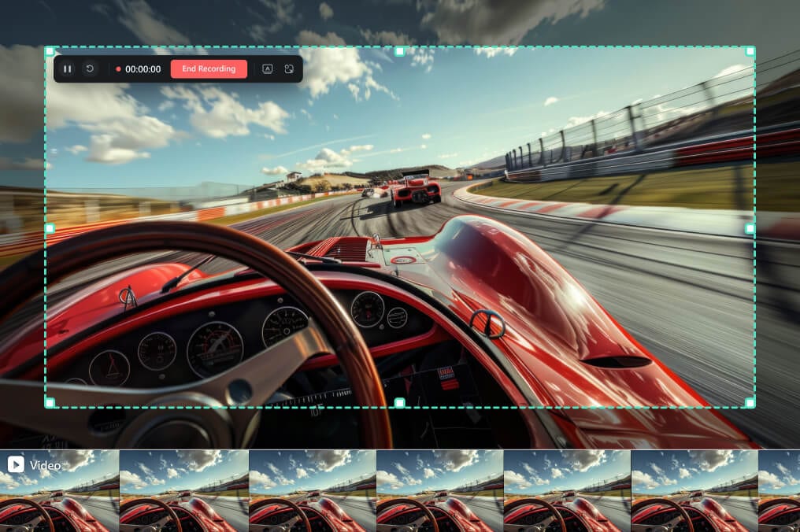Click the red recording indicator dot

(118, 68)
